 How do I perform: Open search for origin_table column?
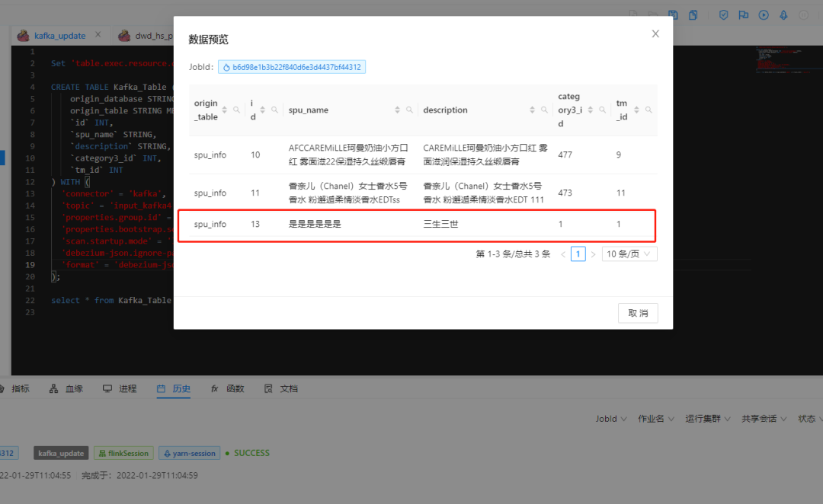pos(237,110)
